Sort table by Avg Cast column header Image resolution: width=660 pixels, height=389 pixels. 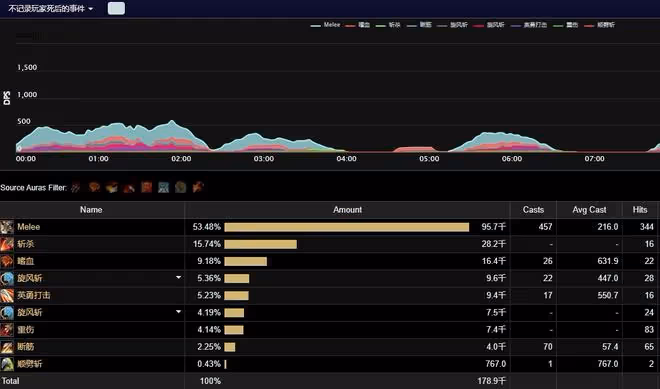(x=589, y=210)
